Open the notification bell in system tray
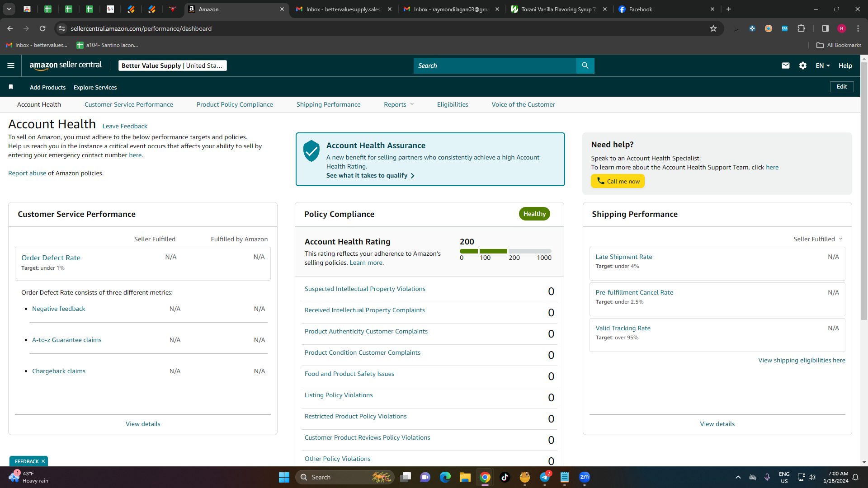Image resolution: width=868 pixels, height=488 pixels. point(855,477)
